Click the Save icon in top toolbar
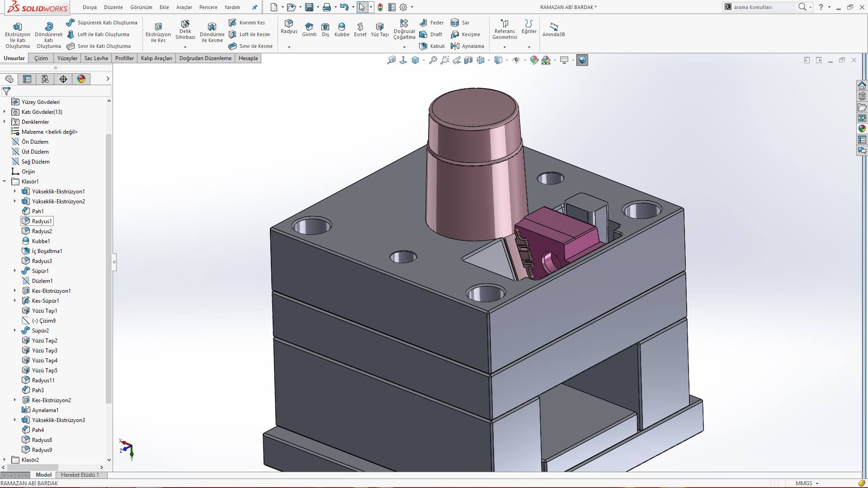 (x=309, y=7)
